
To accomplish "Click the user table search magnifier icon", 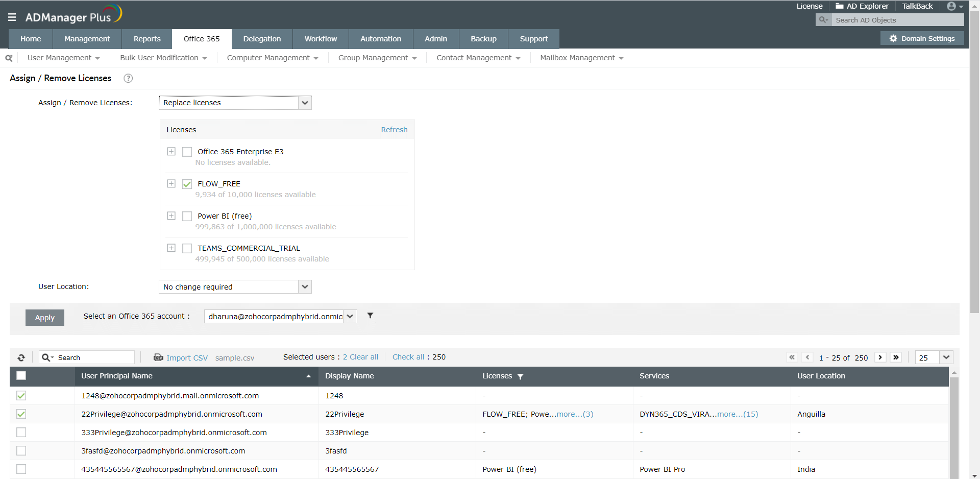I will (47, 357).
